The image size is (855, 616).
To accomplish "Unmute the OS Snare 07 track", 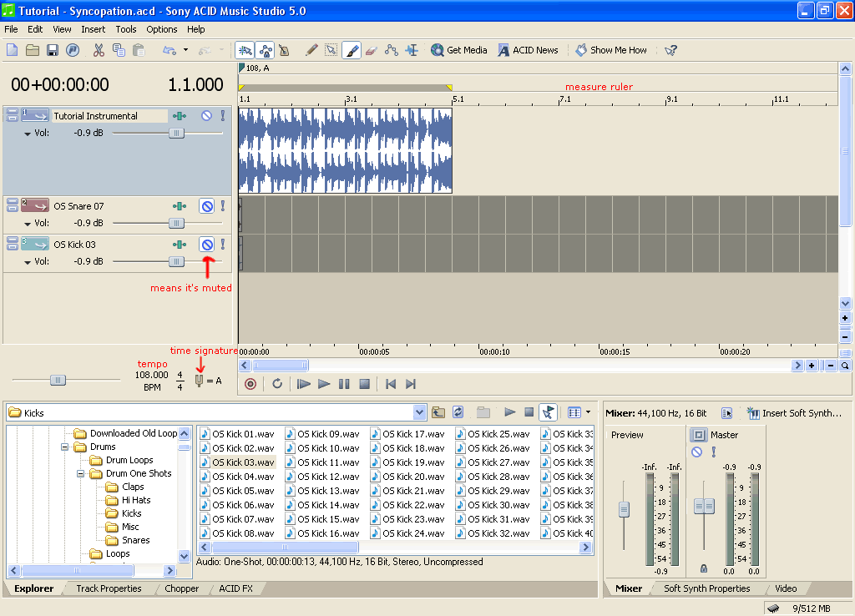I will [207, 206].
